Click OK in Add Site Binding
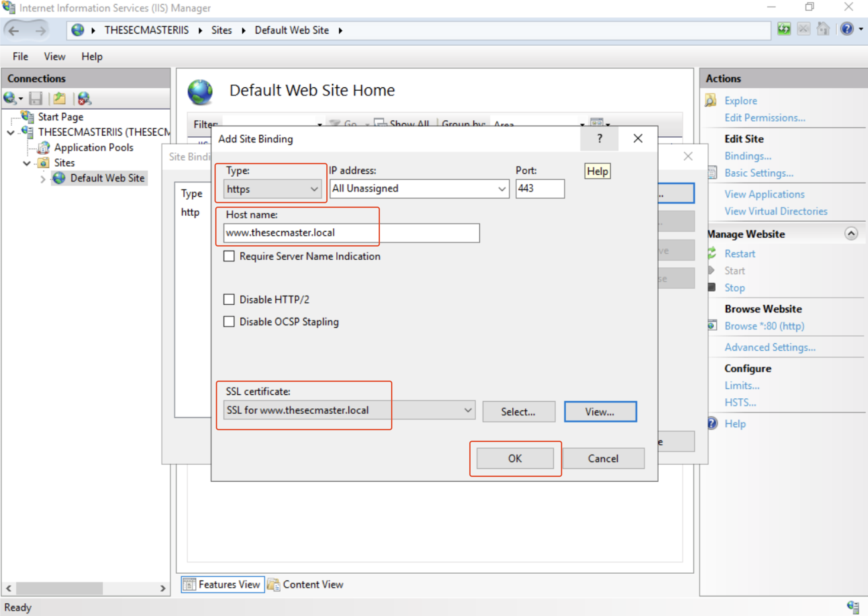 [x=515, y=458]
